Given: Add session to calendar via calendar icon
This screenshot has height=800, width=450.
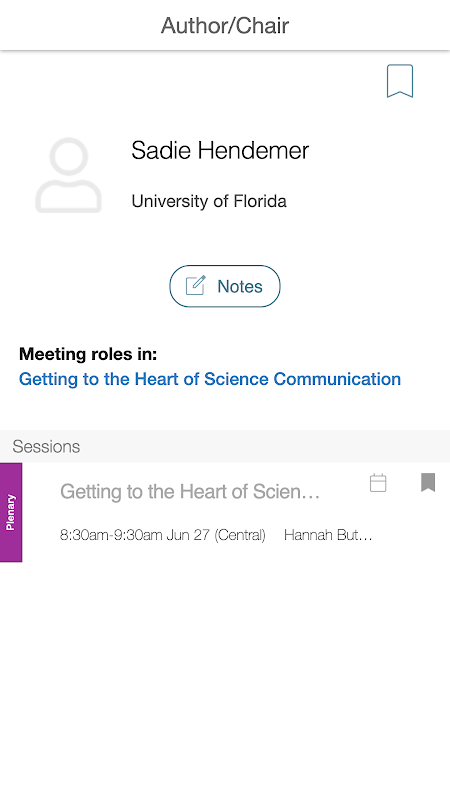Looking at the screenshot, I should pos(378,483).
